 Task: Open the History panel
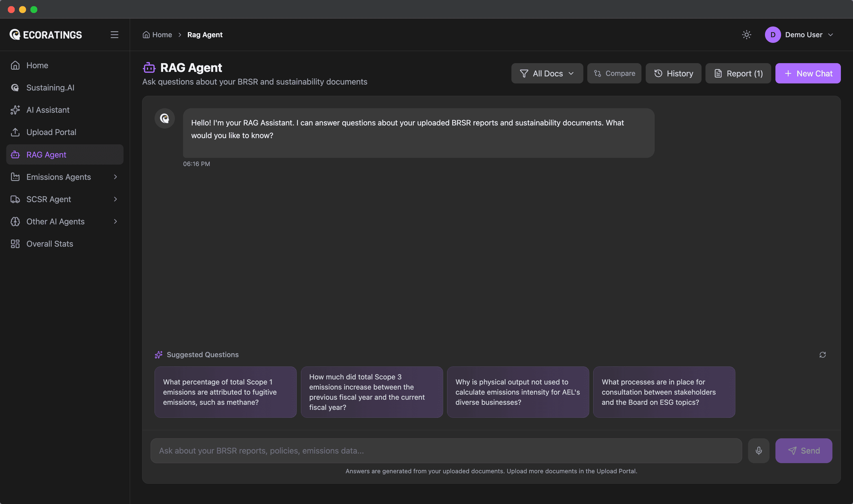tap(673, 73)
